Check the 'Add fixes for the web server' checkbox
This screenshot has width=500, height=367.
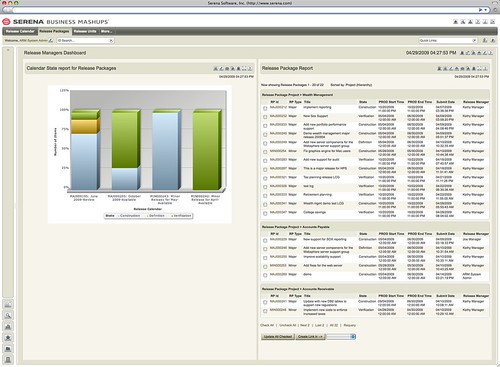tap(265, 267)
